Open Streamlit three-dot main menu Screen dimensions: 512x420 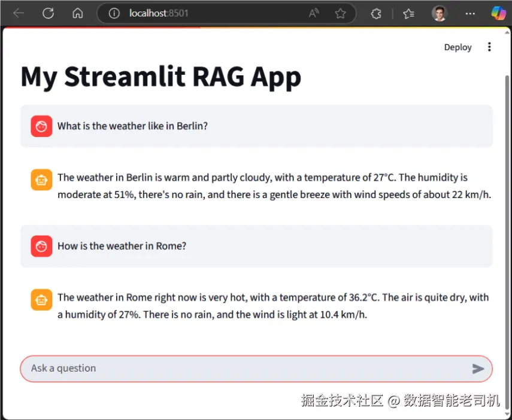(489, 47)
